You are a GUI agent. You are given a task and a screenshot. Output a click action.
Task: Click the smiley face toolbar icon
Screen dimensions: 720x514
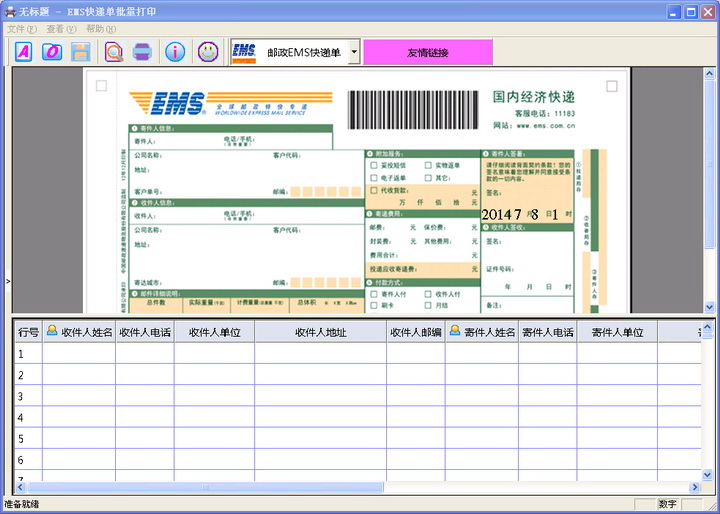point(208,52)
